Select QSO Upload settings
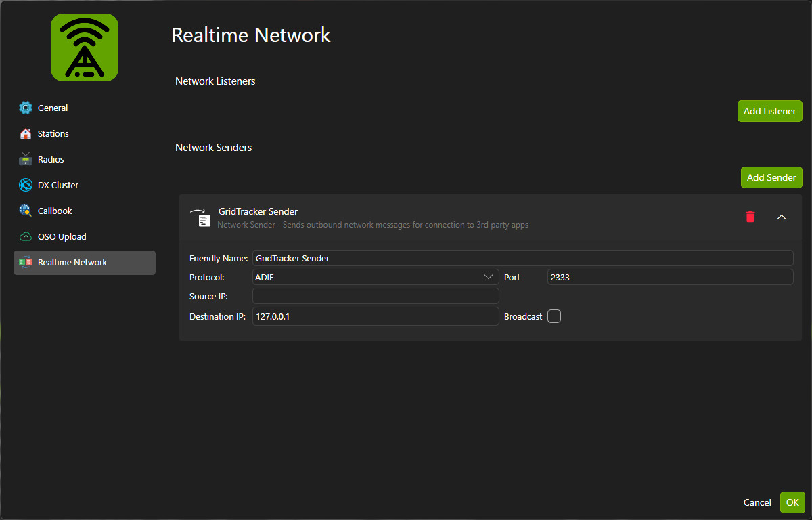This screenshot has height=520, width=812. [x=85, y=236]
